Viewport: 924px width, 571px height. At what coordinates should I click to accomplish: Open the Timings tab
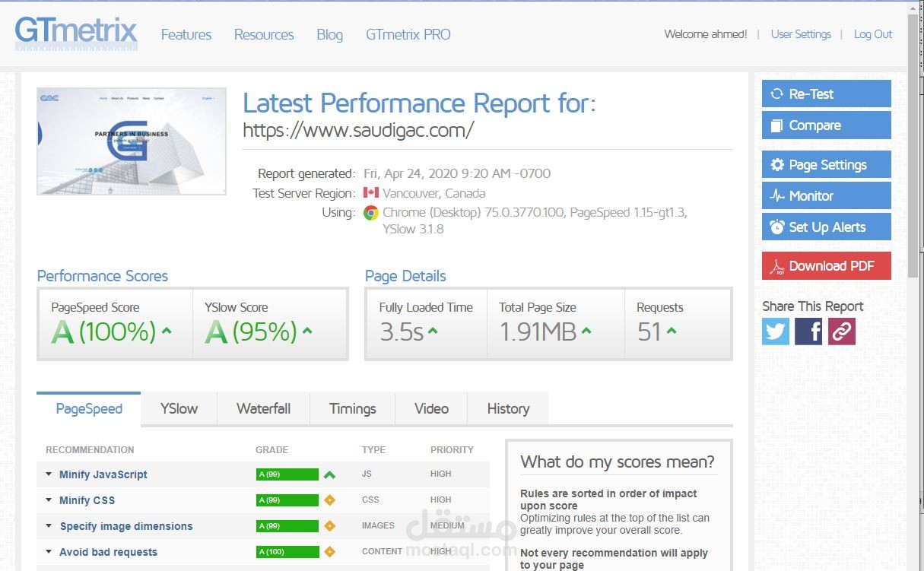click(x=353, y=409)
